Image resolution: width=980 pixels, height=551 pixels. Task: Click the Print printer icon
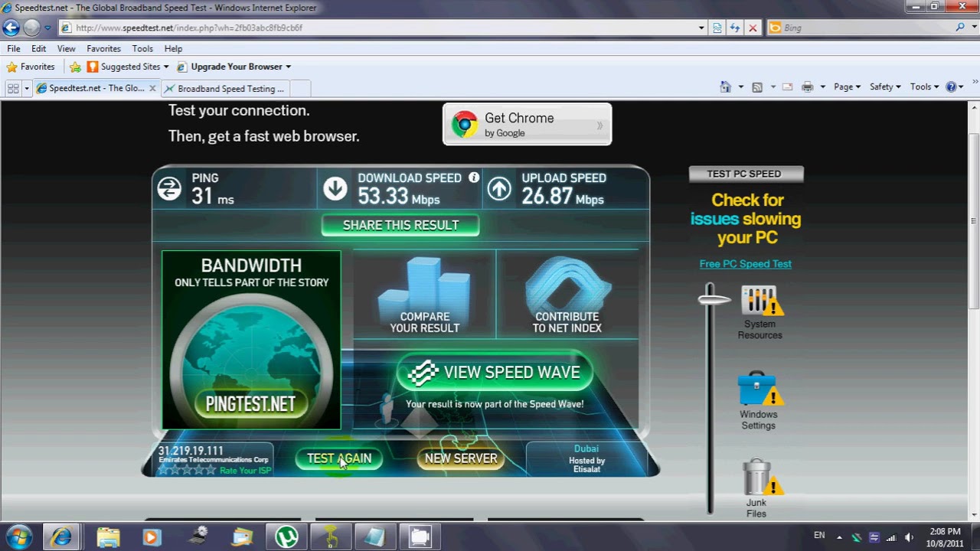point(807,87)
